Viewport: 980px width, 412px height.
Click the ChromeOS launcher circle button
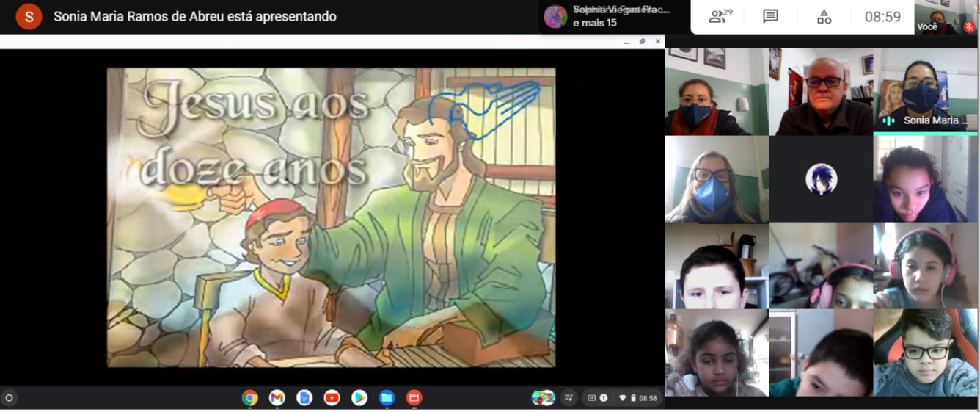pos(10,397)
